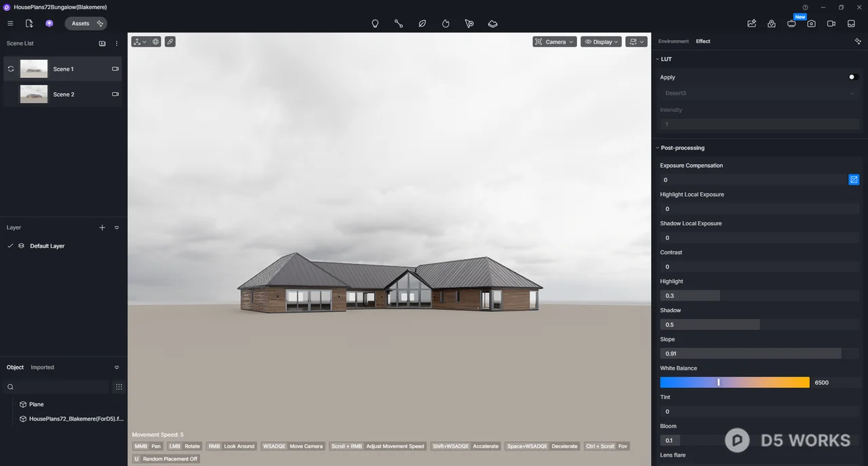Click the sparkle preset icon in Effect panel

pyautogui.click(x=858, y=41)
